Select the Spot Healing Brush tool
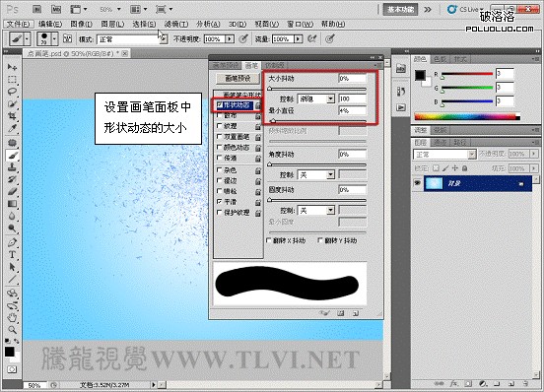 12,143
